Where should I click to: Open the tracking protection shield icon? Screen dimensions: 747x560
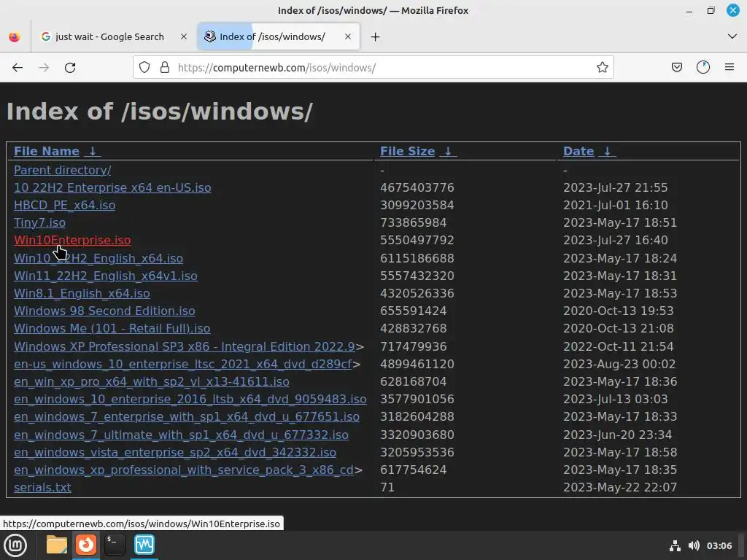[x=144, y=68]
